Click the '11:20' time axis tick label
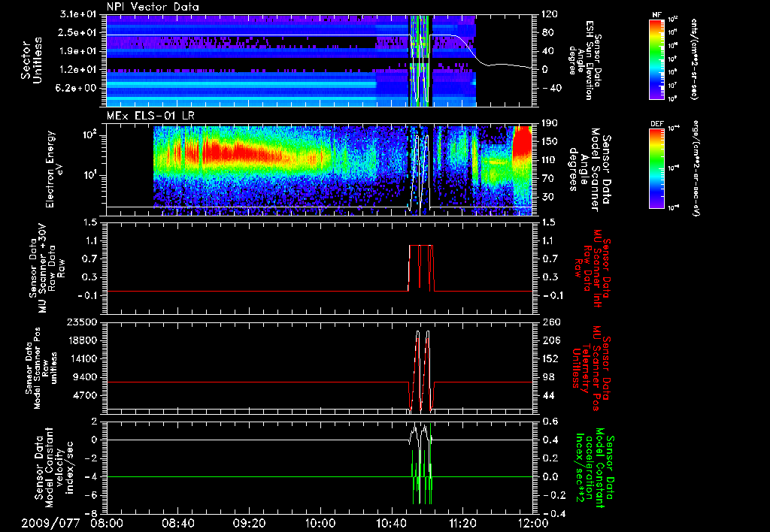 pos(462,523)
